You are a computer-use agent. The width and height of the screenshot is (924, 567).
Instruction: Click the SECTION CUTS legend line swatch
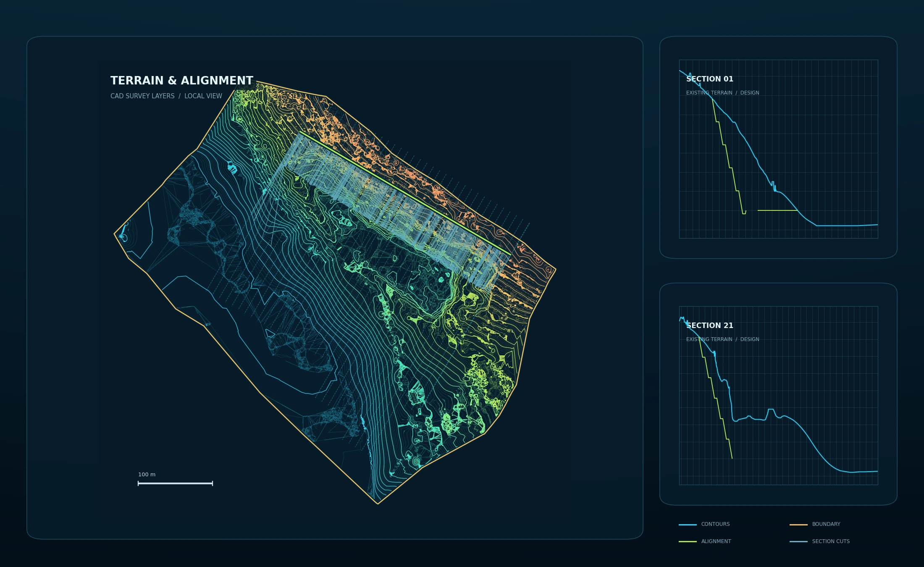pyautogui.click(x=798, y=542)
